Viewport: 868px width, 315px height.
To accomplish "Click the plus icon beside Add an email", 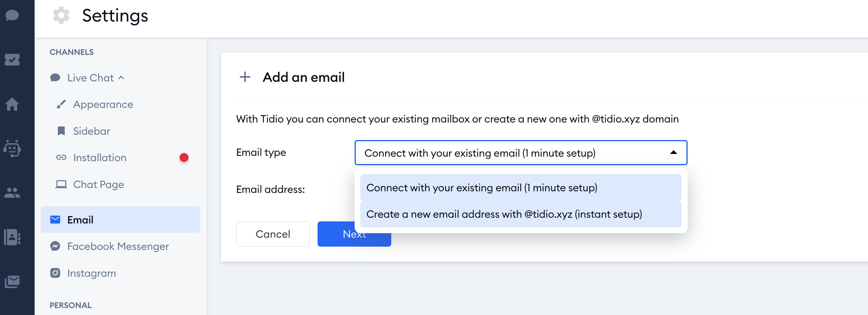I will [x=245, y=77].
